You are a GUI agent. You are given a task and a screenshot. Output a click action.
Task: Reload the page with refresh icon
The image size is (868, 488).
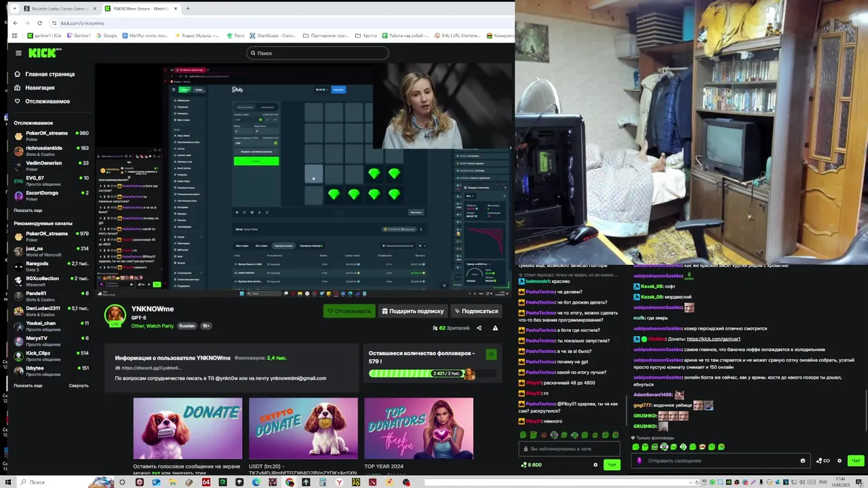point(39,23)
